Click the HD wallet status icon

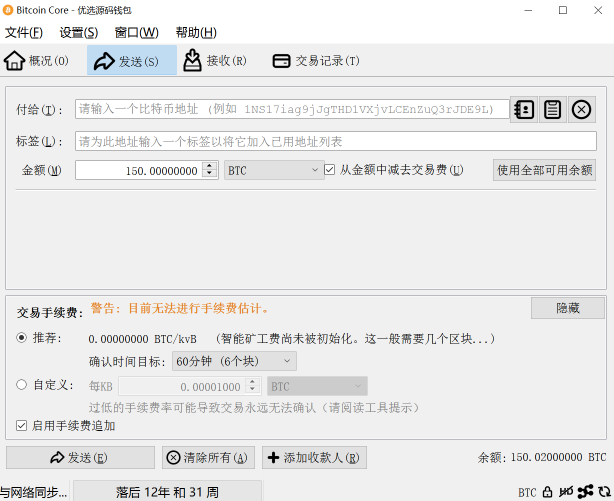pyautogui.click(x=566, y=492)
